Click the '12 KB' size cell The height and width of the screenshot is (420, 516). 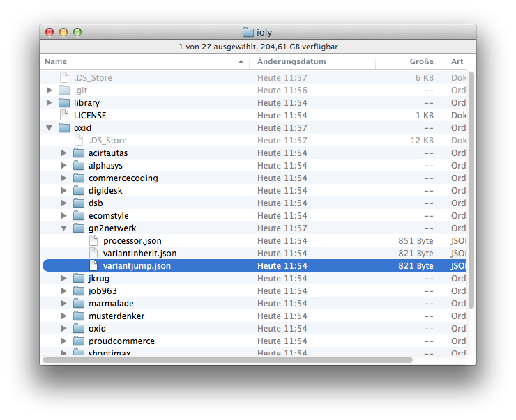pos(422,140)
